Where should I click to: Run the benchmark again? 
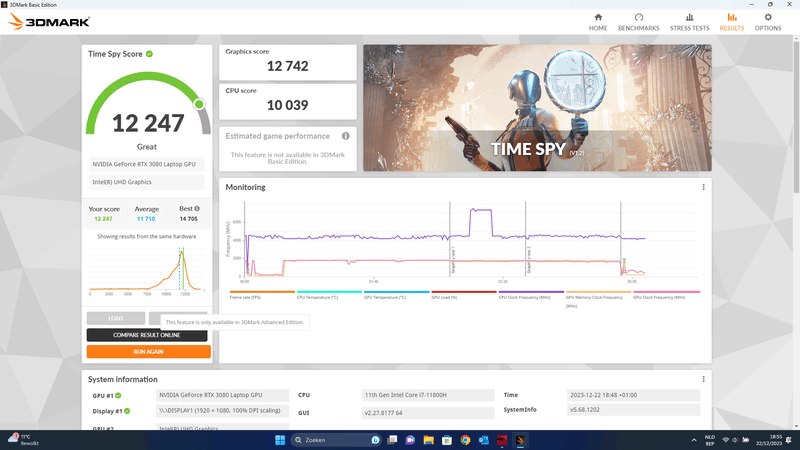coord(148,352)
